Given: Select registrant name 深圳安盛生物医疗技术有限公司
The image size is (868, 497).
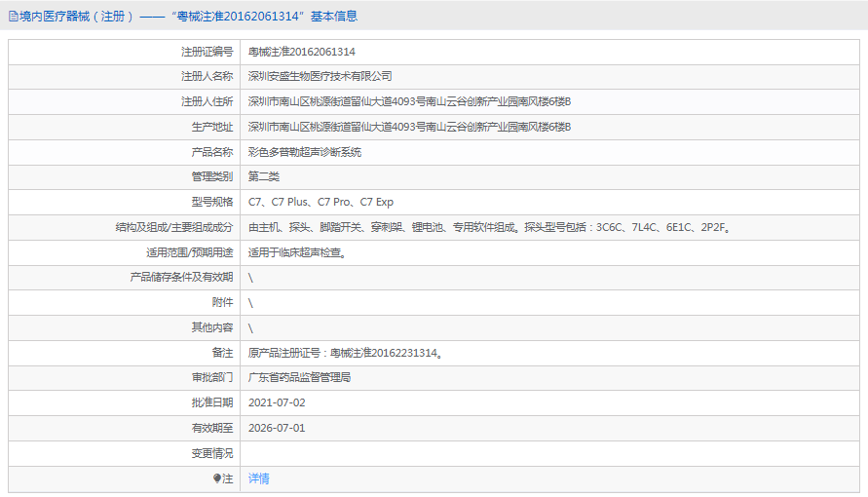Looking at the screenshot, I should coord(320,76).
